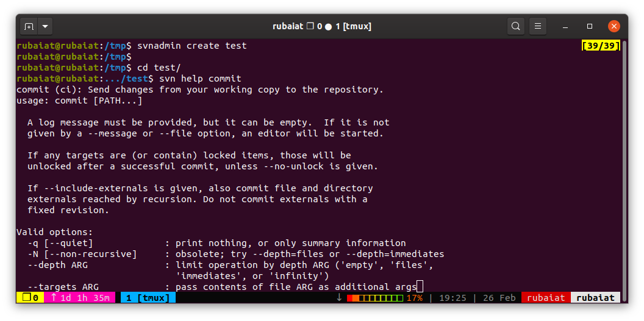This screenshot has height=321, width=644.
Task: Click the cursor after 'additional args'
Action: [x=420, y=287]
